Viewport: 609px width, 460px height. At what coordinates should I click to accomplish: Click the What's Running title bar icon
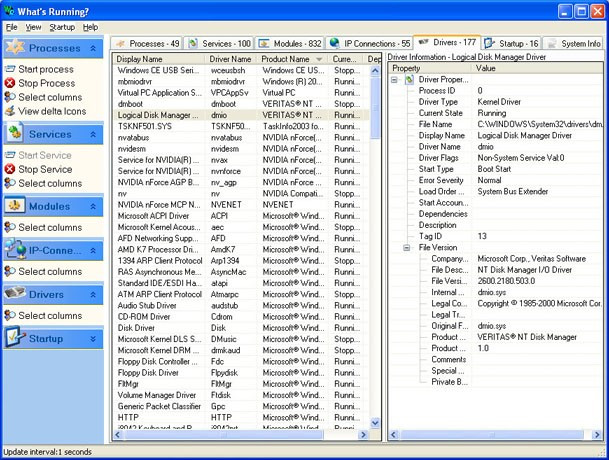click(x=9, y=10)
